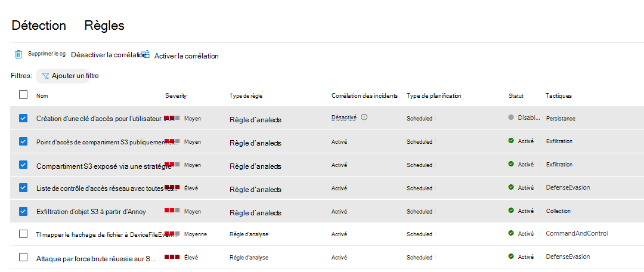Click severity bars icon for Compartiment S3 exposé row
The height and width of the screenshot is (272, 644).
point(172,165)
